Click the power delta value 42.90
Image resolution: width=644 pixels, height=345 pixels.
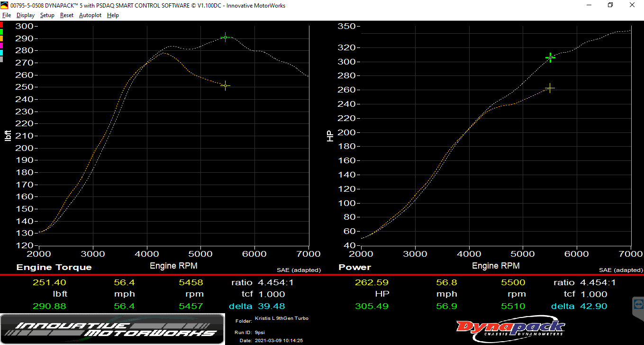point(594,306)
